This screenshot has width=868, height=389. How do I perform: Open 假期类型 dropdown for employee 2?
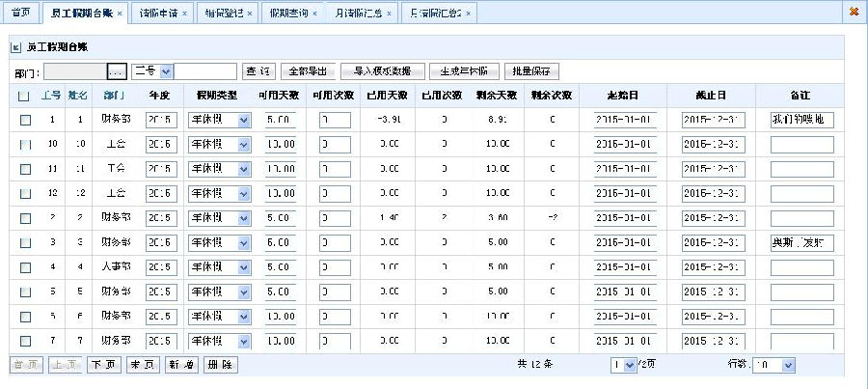(244, 218)
